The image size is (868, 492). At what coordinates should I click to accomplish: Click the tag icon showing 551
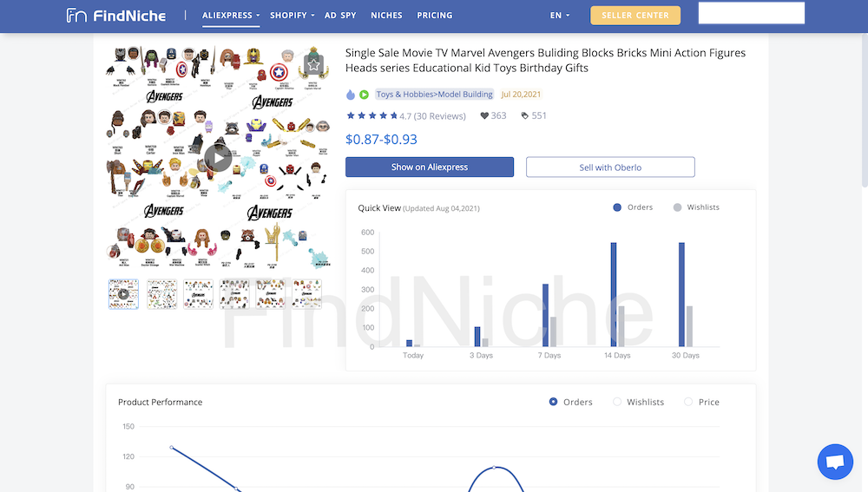tap(525, 115)
